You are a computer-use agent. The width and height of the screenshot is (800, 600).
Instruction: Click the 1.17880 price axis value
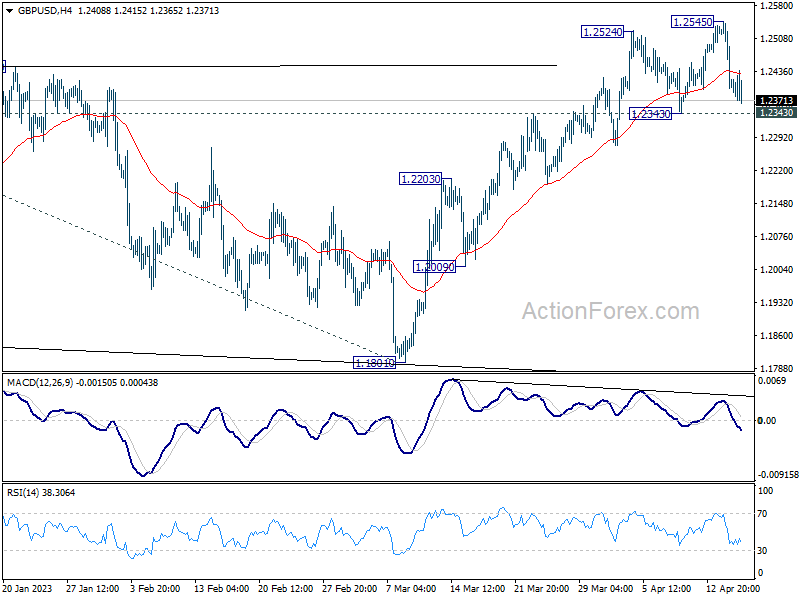pos(776,368)
